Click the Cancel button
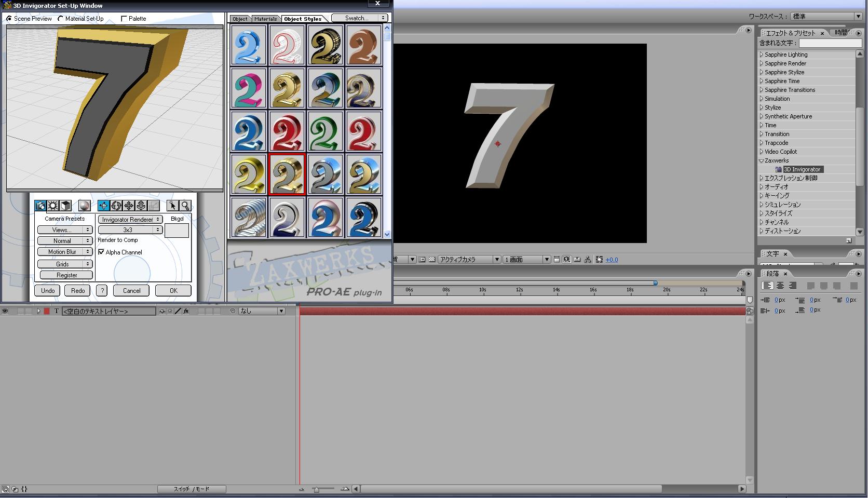This screenshot has width=868, height=498. coord(131,290)
